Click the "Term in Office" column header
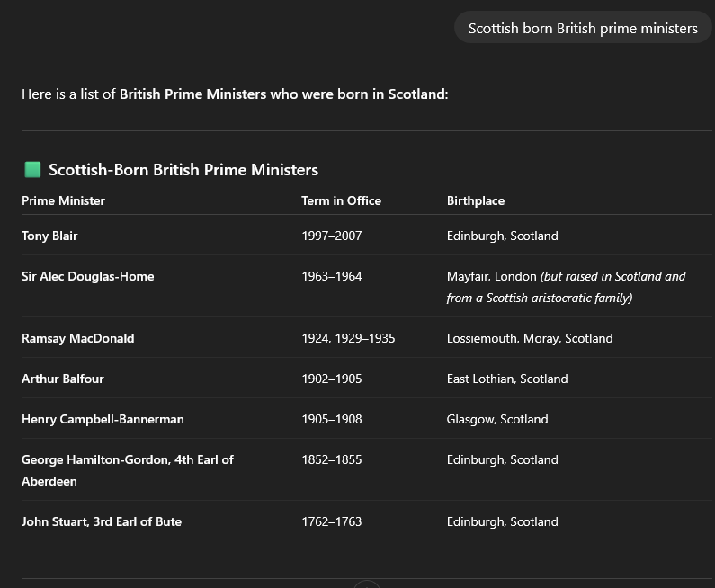Screen dimensions: 715x588 [341, 200]
